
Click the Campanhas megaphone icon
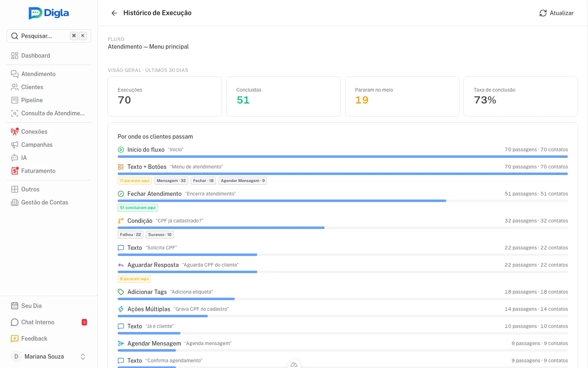(15, 145)
